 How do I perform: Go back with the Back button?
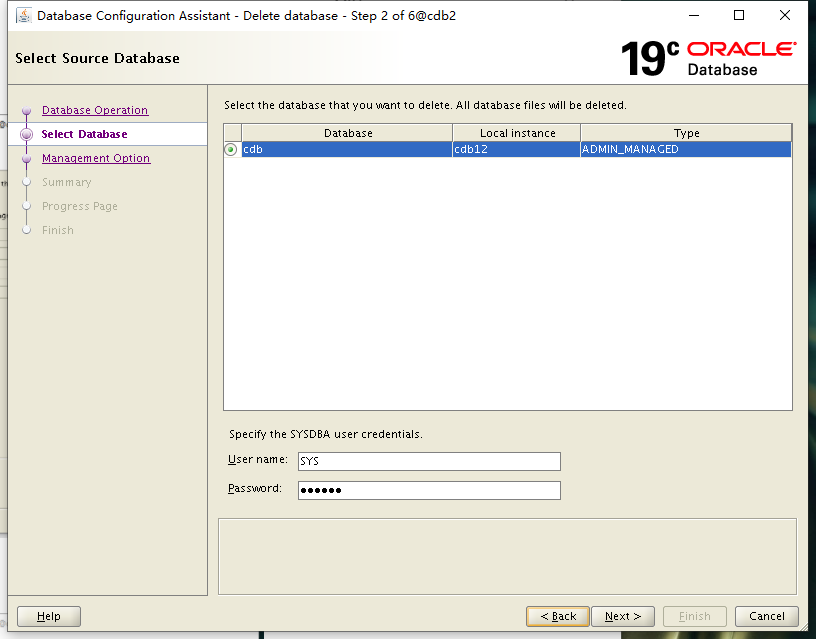click(558, 617)
